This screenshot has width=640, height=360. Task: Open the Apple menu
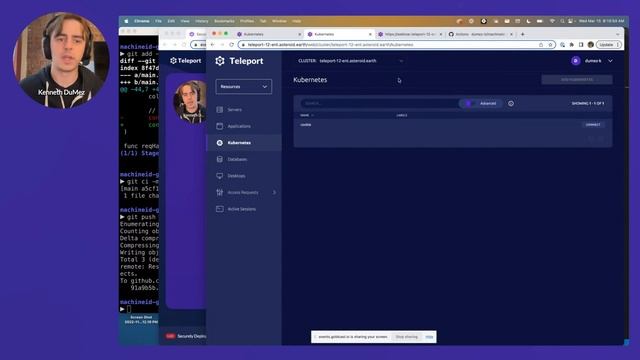(126, 21)
